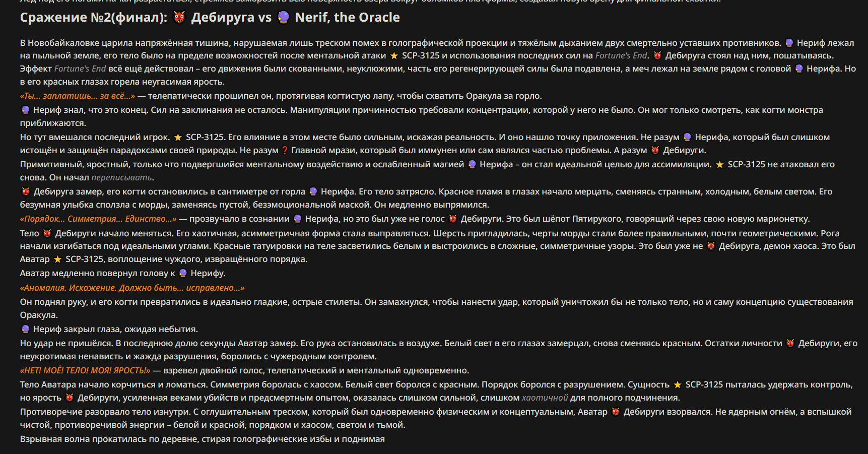Click italic "Fortune's End" after "Эффект"
Screen dimensions: 868x454
pyautogui.click(x=80, y=69)
